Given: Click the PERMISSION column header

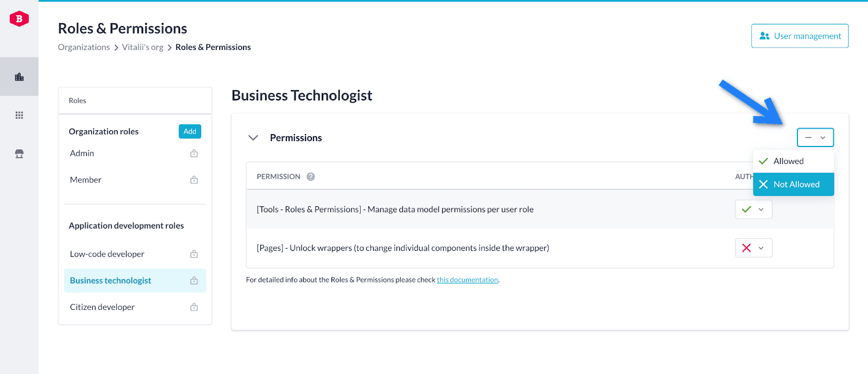Looking at the screenshot, I should pos(278,176).
